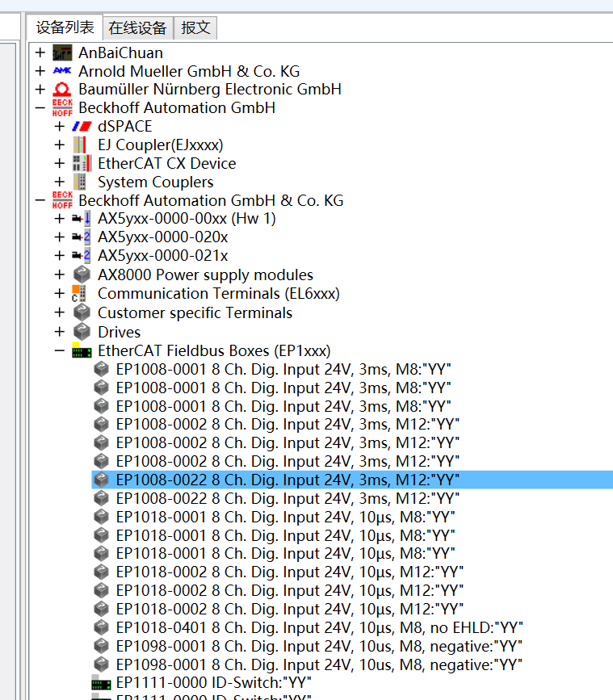Click the Communication Terminals (EL6xxx) icon

click(79, 293)
